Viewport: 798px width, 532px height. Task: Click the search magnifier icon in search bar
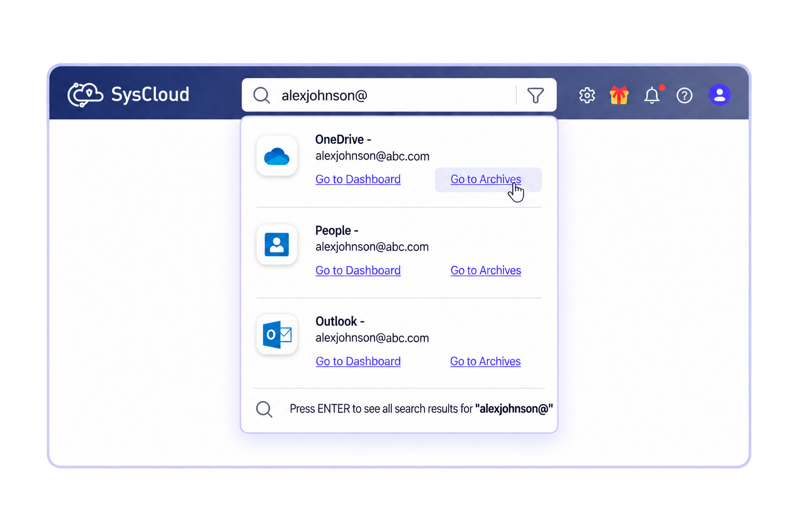(261, 95)
